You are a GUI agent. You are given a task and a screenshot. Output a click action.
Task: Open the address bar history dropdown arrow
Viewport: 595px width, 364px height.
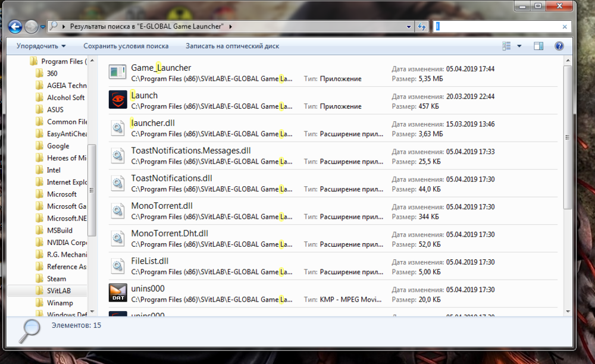pos(408,27)
